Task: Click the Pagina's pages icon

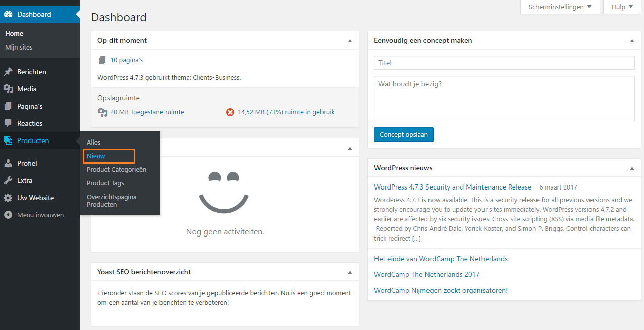Action: [x=8, y=106]
